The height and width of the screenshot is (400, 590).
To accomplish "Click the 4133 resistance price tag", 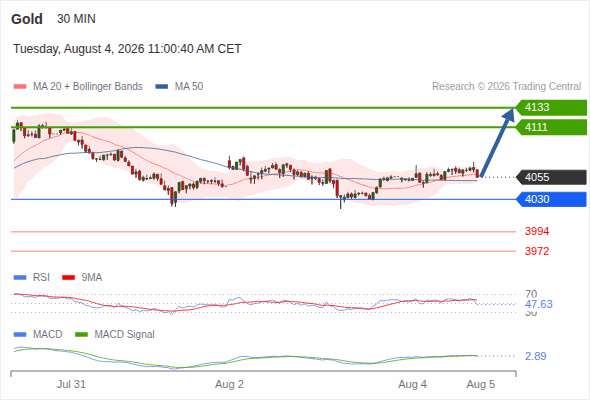I will click(x=551, y=107).
